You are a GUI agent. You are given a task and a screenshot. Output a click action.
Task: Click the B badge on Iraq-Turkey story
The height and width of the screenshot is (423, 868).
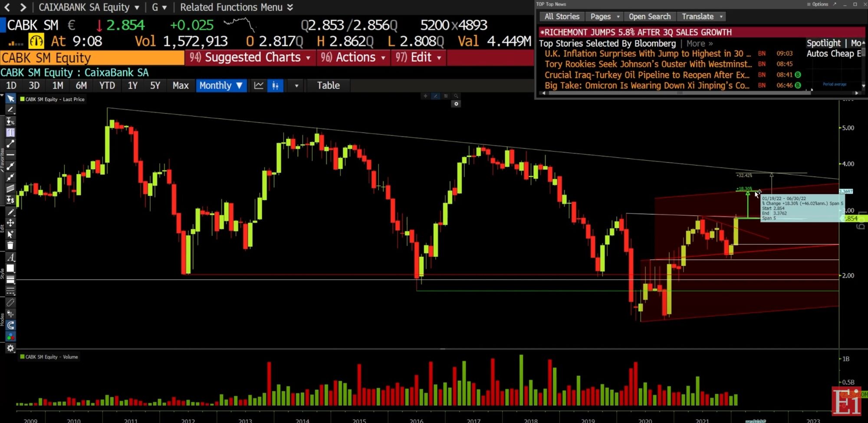(x=798, y=75)
